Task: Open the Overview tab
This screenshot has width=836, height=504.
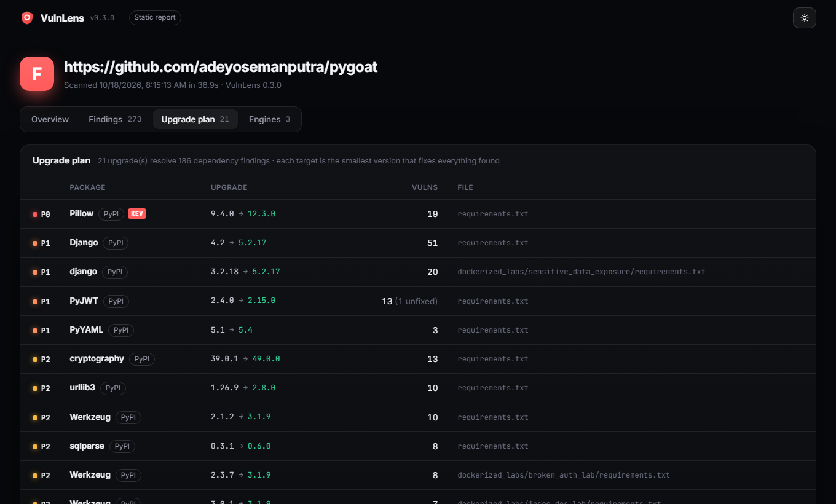Action: pyautogui.click(x=50, y=119)
